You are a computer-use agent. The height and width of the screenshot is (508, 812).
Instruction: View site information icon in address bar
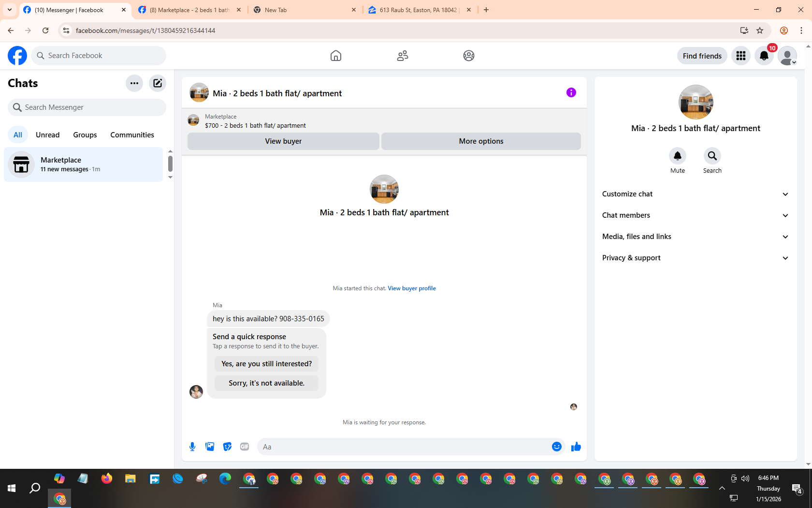[x=66, y=30]
